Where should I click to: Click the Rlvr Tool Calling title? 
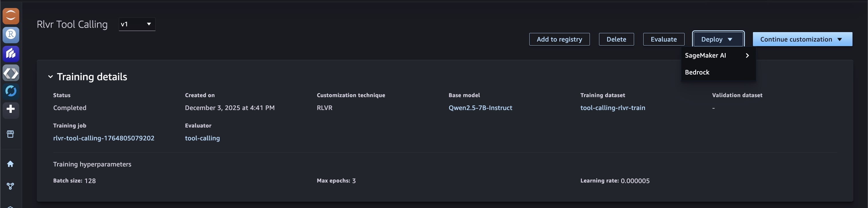pyautogui.click(x=72, y=24)
